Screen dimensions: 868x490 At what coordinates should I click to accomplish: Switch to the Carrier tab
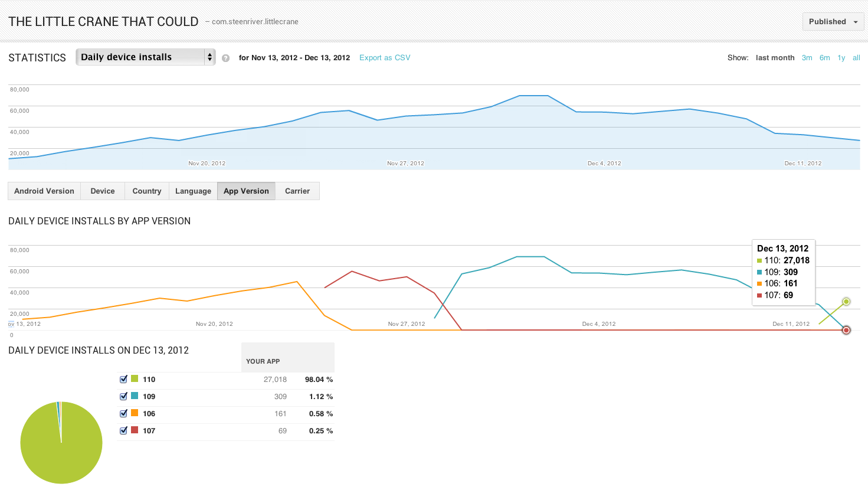coord(297,191)
